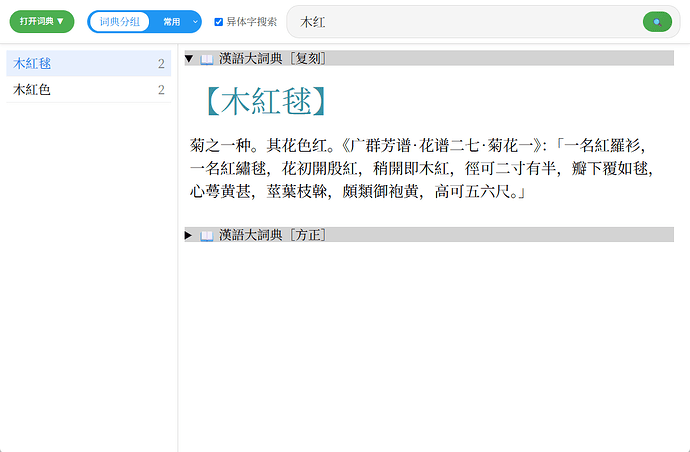This screenshot has height=452, width=690.
Task: Click count 2 beside 木紅色
Action: click(161, 90)
